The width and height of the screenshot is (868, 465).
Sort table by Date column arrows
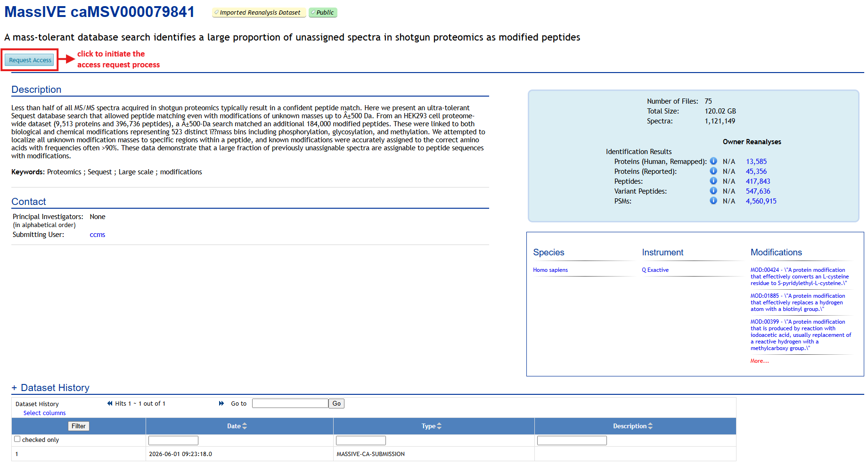click(x=245, y=426)
